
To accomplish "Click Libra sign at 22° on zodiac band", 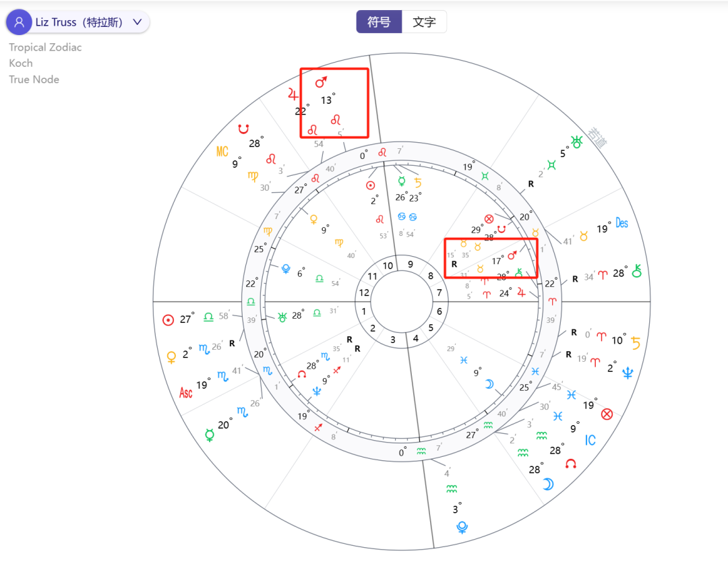I will 251,301.
